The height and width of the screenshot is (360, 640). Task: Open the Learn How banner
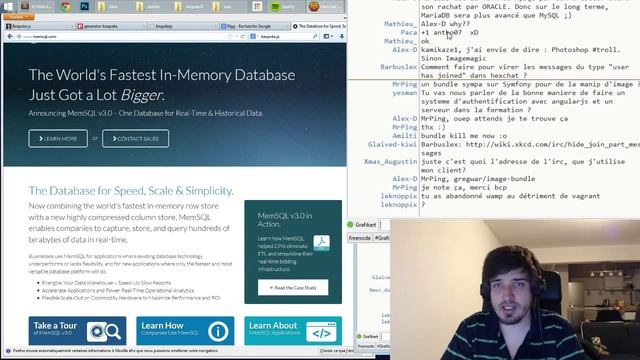(185, 330)
